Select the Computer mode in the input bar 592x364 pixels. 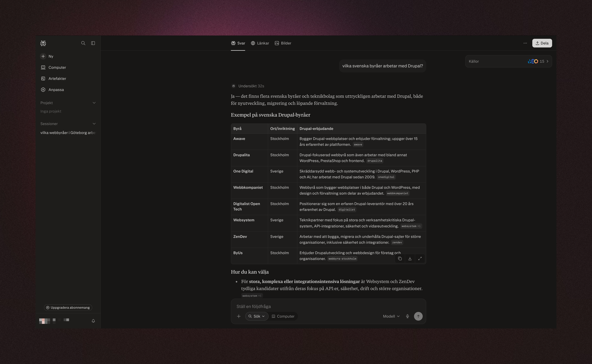click(283, 316)
